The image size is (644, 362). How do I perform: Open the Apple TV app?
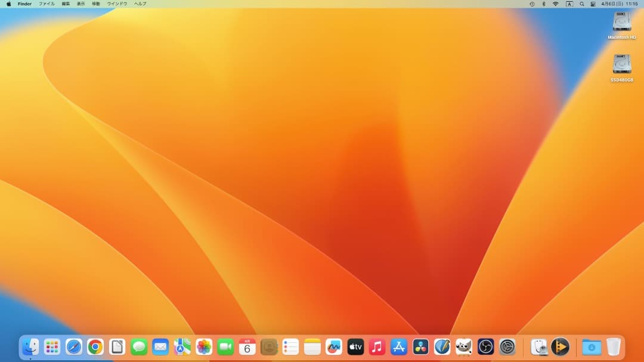pos(355,346)
